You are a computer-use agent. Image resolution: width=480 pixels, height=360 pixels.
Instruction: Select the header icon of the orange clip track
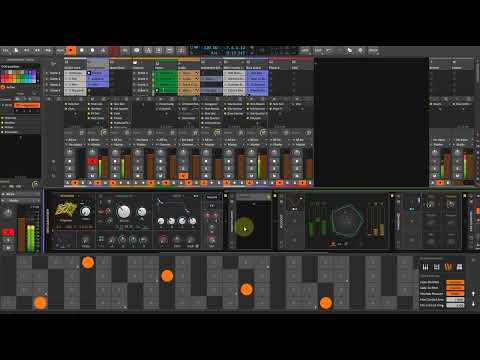[x=180, y=62]
